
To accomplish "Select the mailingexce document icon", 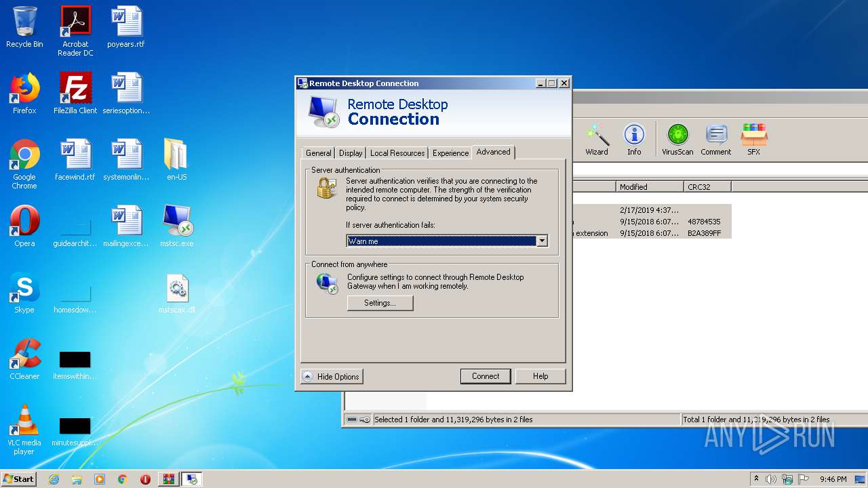I will (126, 226).
